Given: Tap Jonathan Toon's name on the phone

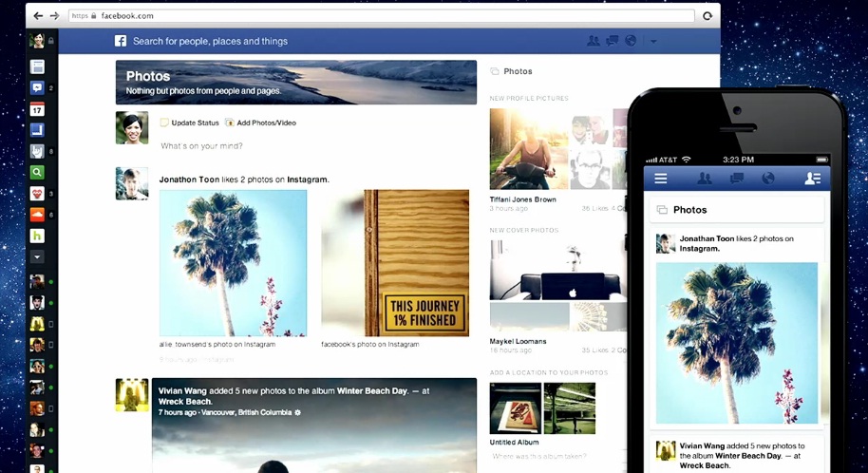Looking at the screenshot, I should coord(707,238).
